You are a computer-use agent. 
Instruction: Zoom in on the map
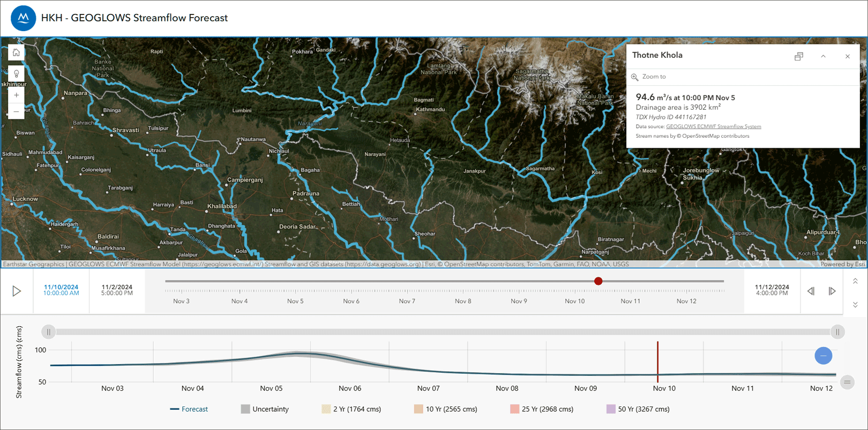click(17, 95)
